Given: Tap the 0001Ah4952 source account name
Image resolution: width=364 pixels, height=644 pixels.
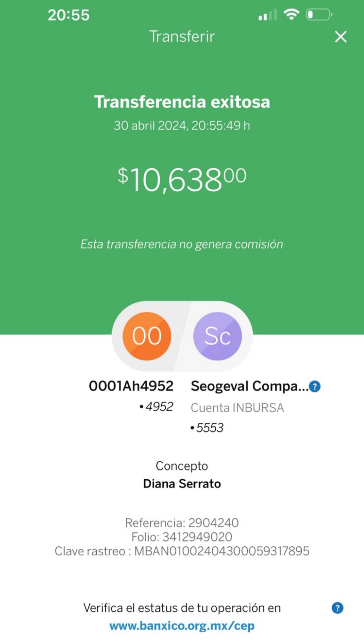Looking at the screenshot, I should (131, 386).
